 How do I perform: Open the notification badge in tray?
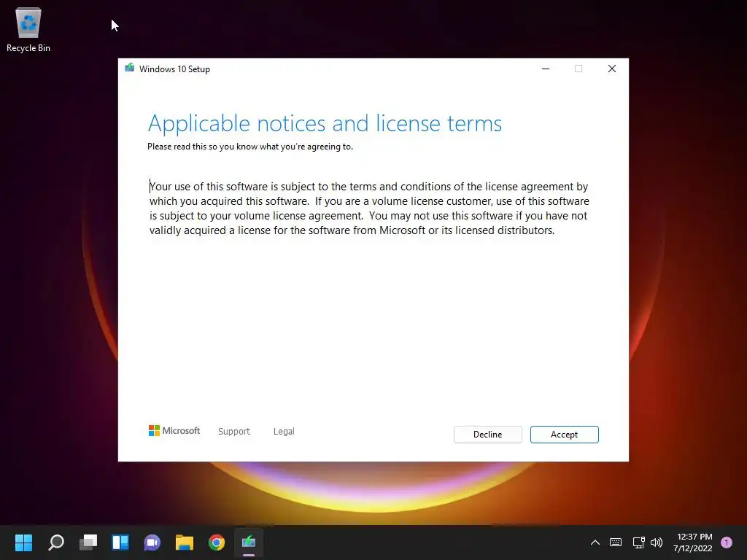(x=727, y=542)
